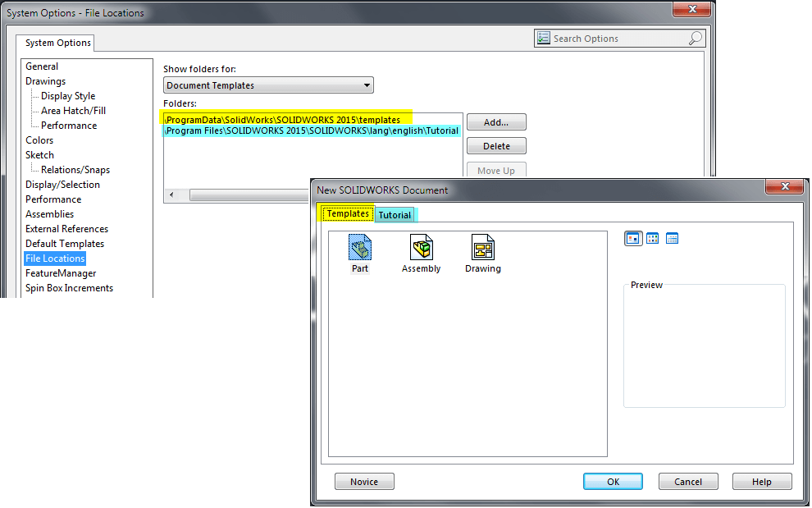Select the Tutorial tab

(x=395, y=213)
